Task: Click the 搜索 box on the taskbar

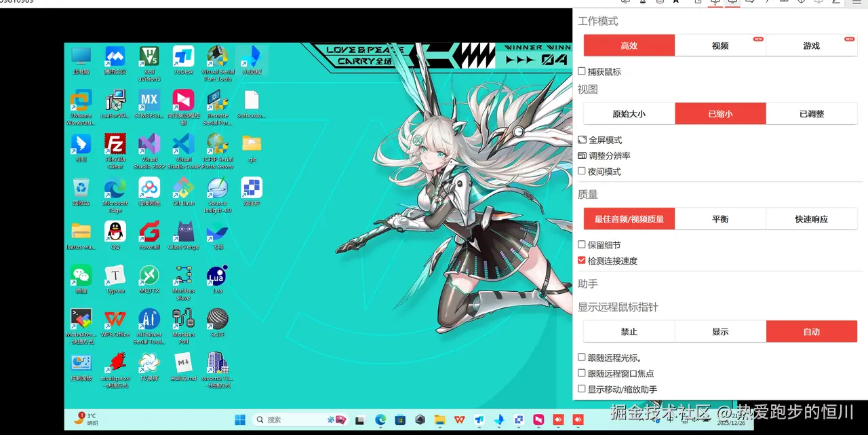Action: click(300, 419)
